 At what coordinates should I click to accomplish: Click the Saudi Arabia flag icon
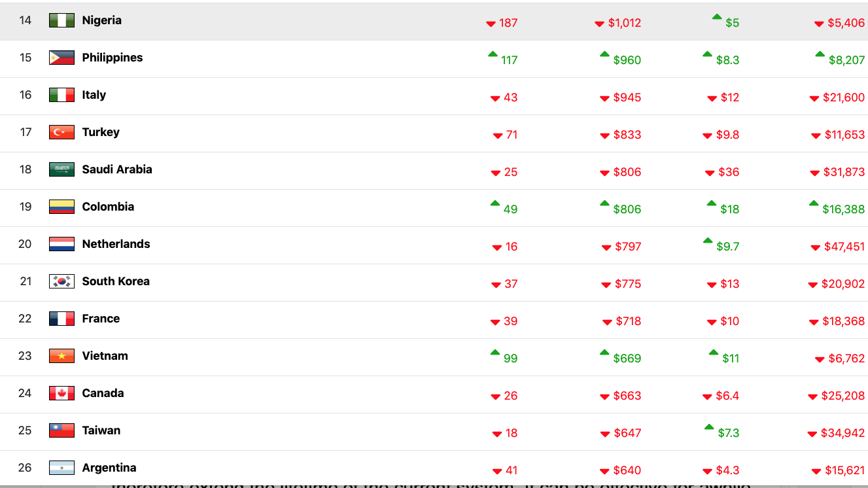click(x=61, y=169)
